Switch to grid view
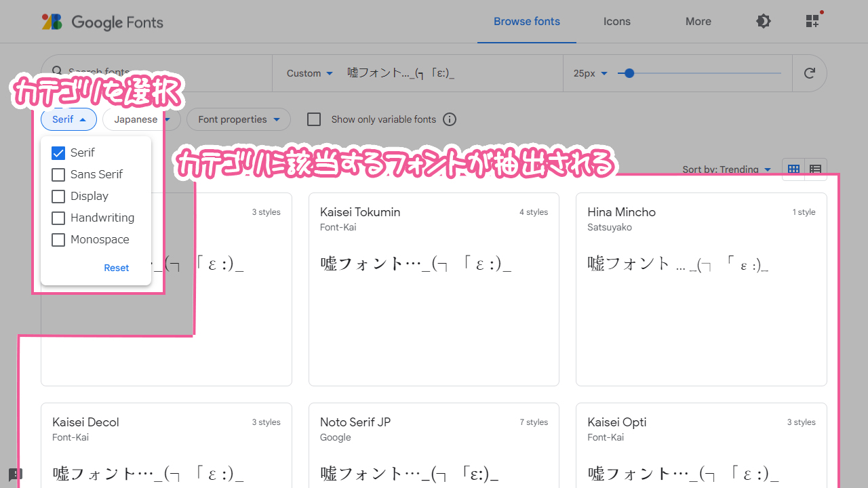868x488 pixels. pos(793,169)
